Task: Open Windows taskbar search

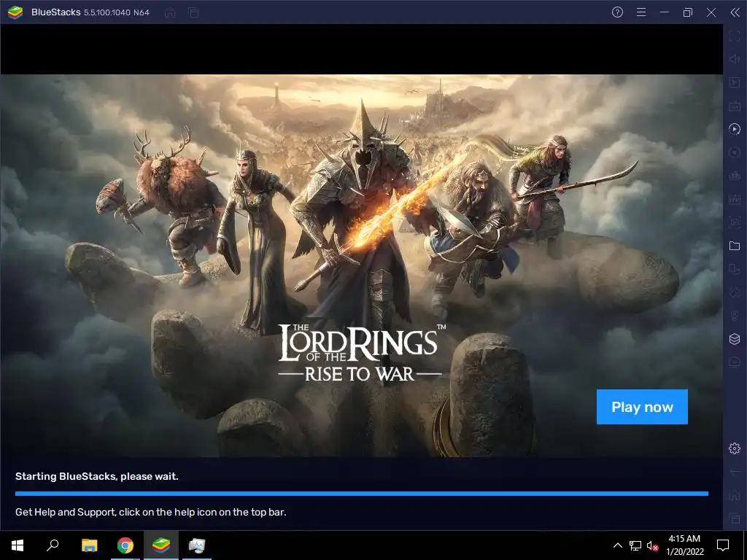Action: [53, 545]
